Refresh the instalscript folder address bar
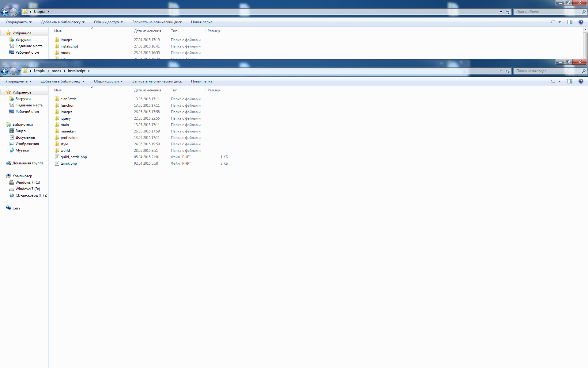This screenshot has width=588, height=368. coord(508,71)
